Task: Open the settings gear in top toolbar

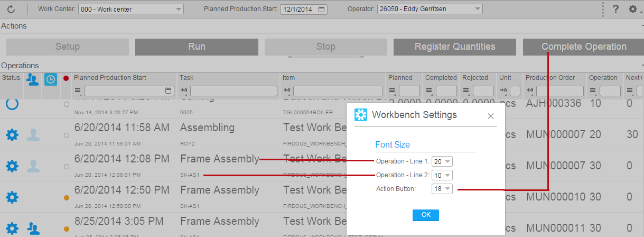Action: [x=632, y=9]
